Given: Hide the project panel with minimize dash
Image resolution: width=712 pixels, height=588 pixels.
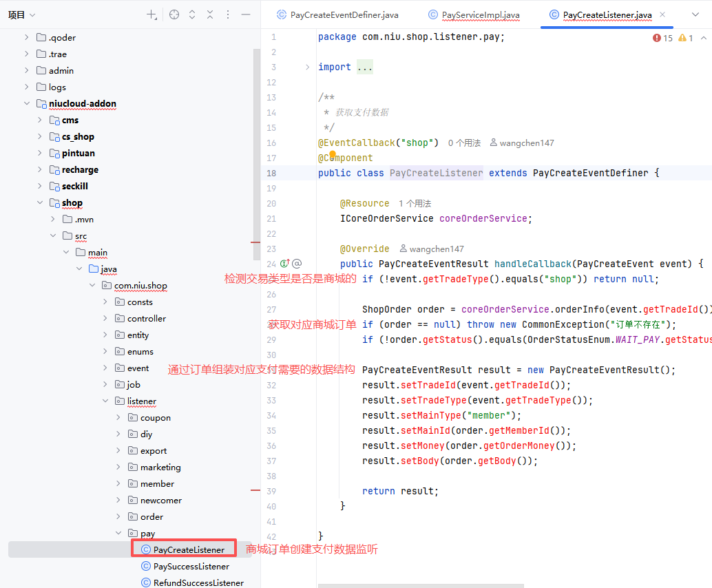Looking at the screenshot, I should pos(246,14).
